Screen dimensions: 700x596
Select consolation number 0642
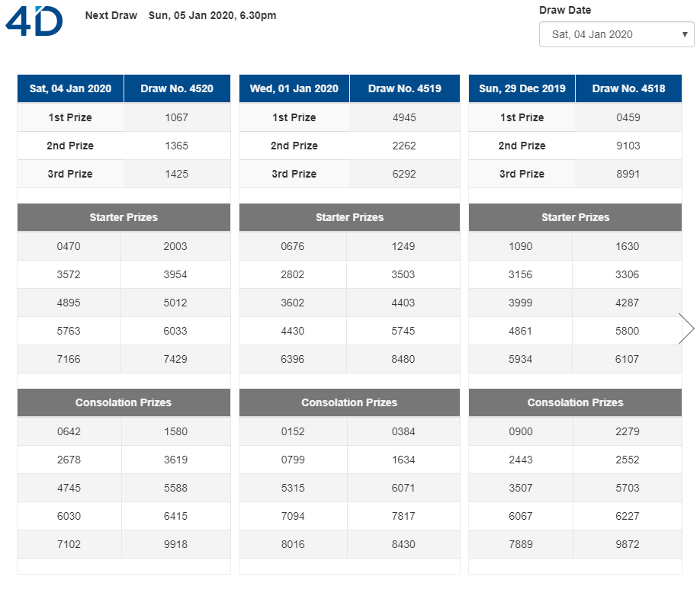pyautogui.click(x=69, y=431)
